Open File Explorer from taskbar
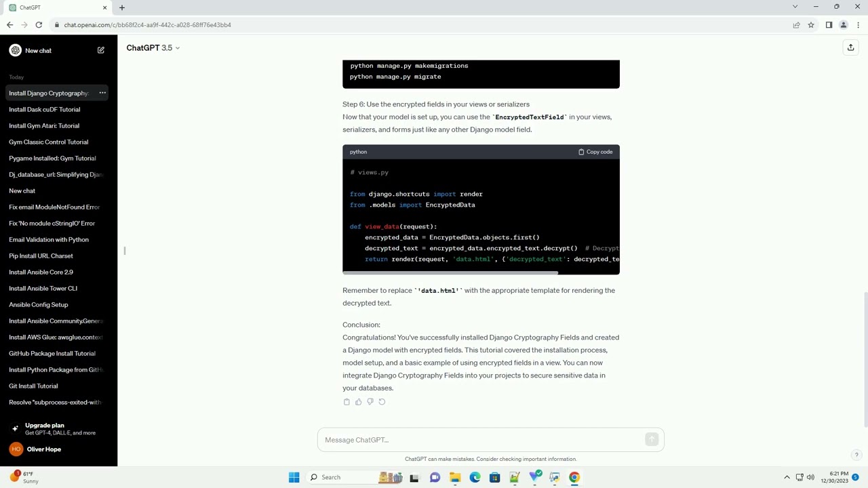Image resolution: width=868 pixels, height=488 pixels. (455, 477)
